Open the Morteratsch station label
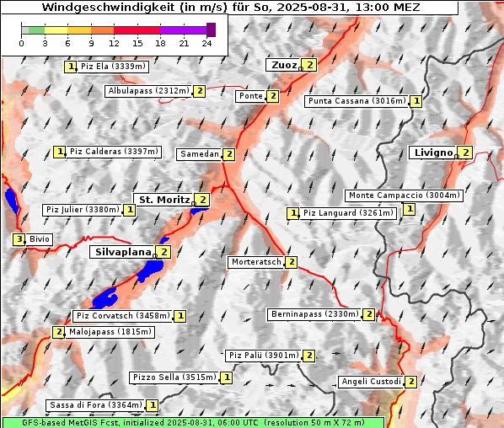504x428 pixels. point(256,262)
